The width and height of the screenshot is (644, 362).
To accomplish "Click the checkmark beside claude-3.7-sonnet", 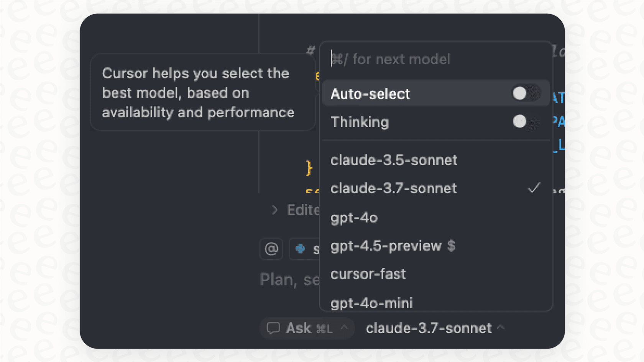I will pyautogui.click(x=534, y=188).
